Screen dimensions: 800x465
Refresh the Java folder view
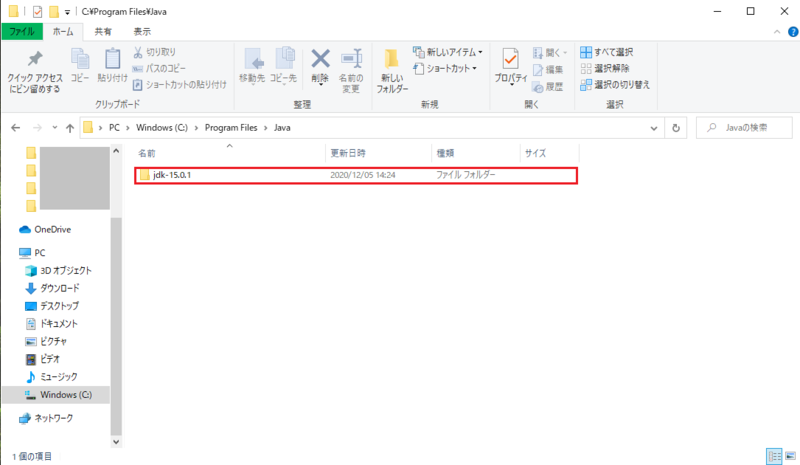click(x=676, y=128)
